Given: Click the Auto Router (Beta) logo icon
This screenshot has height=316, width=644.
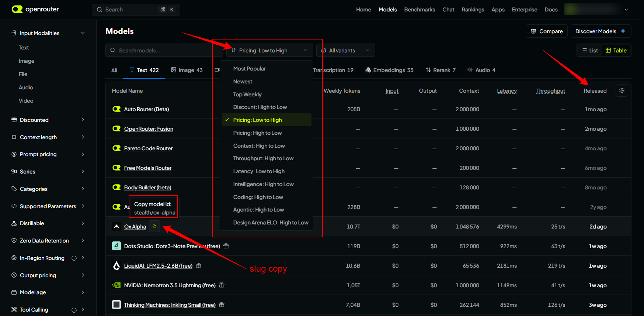Looking at the screenshot, I should coord(116,109).
